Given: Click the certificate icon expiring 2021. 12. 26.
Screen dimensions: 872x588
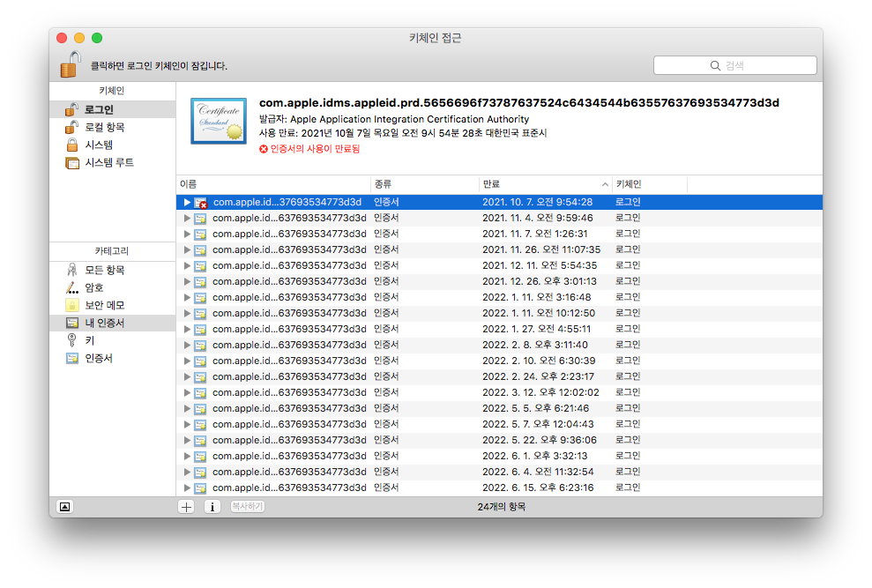Looking at the screenshot, I should coord(200,282).
